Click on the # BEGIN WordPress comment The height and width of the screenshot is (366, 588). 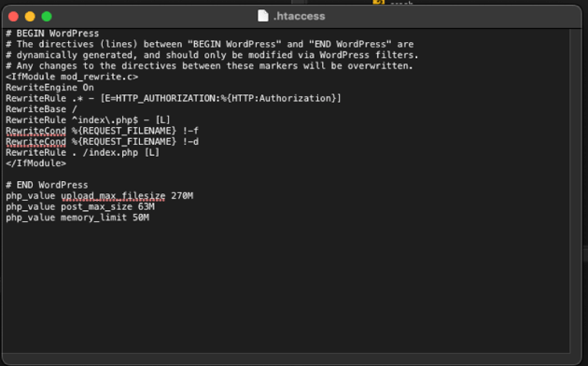pos(52,34)
